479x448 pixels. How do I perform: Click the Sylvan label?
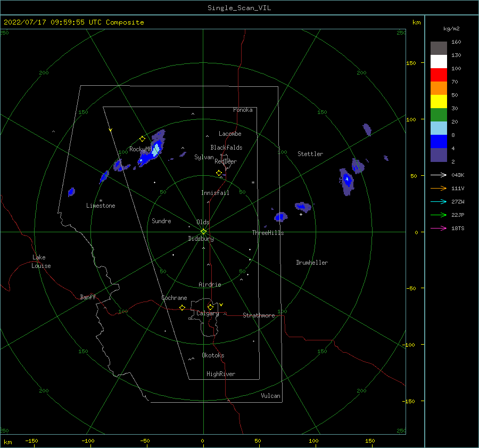204,157
